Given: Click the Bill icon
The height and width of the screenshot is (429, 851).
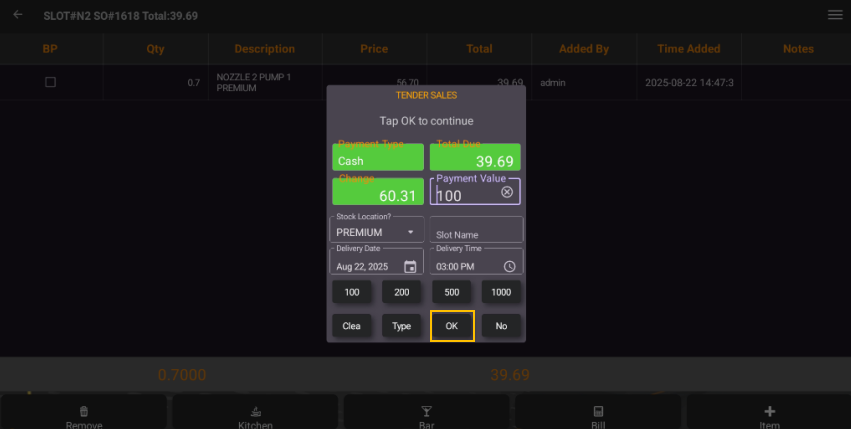Looking at the screenshot, I should click(598, 411).
